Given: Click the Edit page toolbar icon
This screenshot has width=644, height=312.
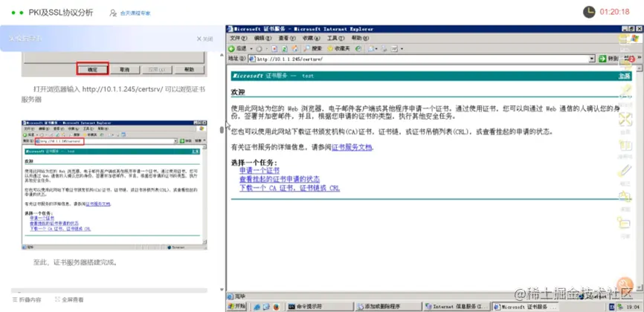Looking at the screenshot, I should point(394,48).
